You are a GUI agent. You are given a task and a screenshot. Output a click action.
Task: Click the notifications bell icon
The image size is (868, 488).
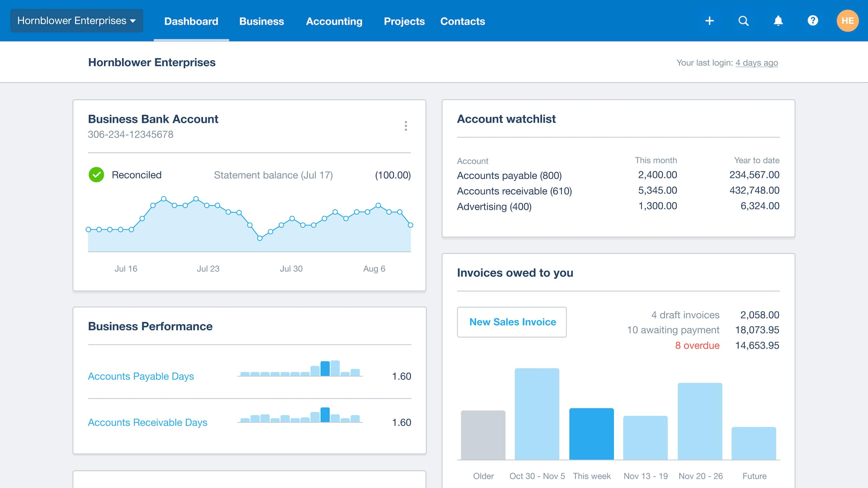point(778,21)
